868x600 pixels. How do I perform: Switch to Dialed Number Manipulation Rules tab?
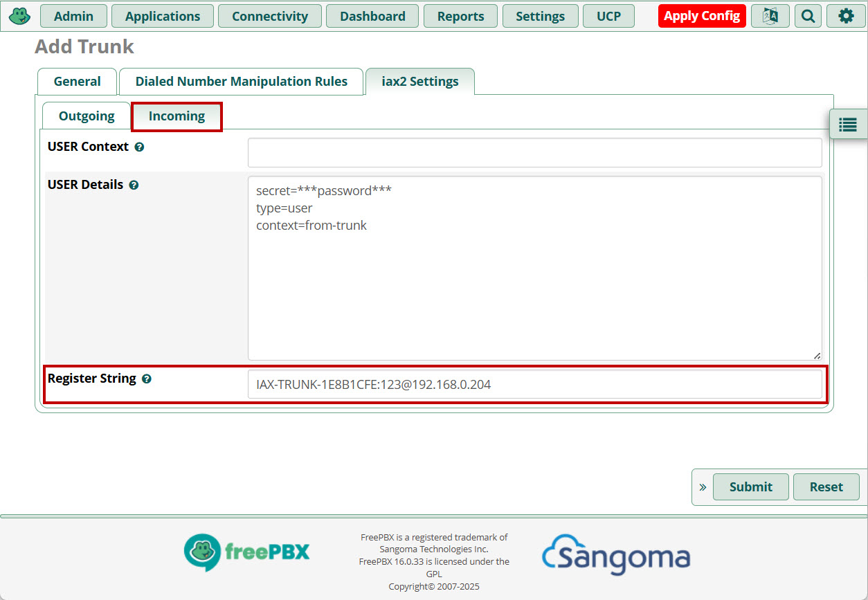coord(241,82)
